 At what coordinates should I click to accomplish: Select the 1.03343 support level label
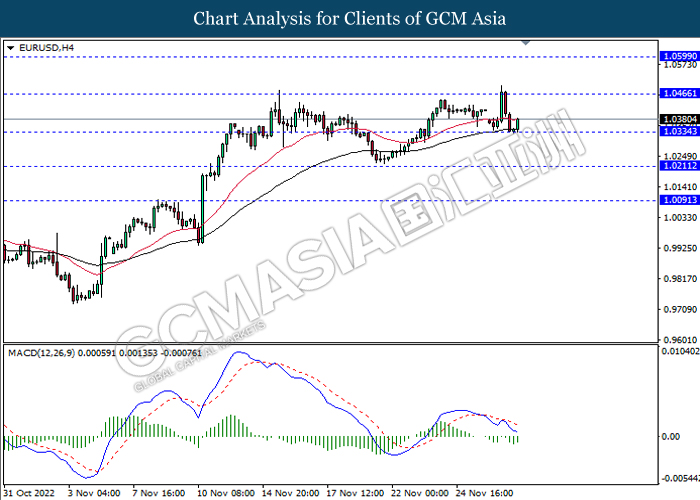pyautogui.click(x=679, y=131)
